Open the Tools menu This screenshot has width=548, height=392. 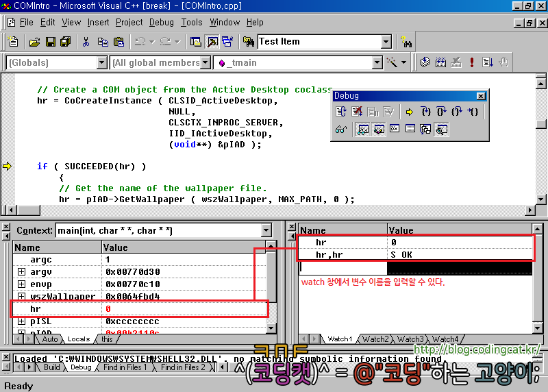coord(192,23)
